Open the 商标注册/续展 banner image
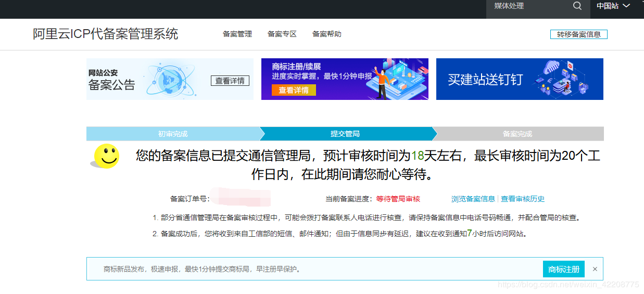This screenshot has width=644, height=294. pos(345,79)
